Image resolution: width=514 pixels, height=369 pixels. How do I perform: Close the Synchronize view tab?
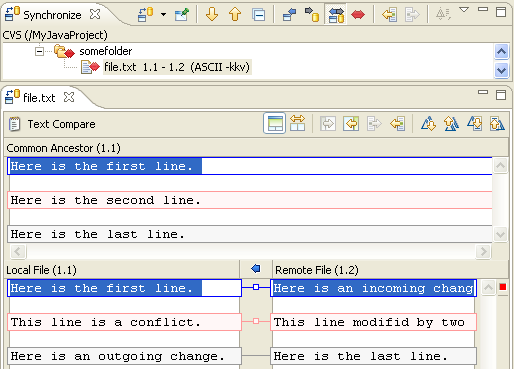[x=95, y=14]
